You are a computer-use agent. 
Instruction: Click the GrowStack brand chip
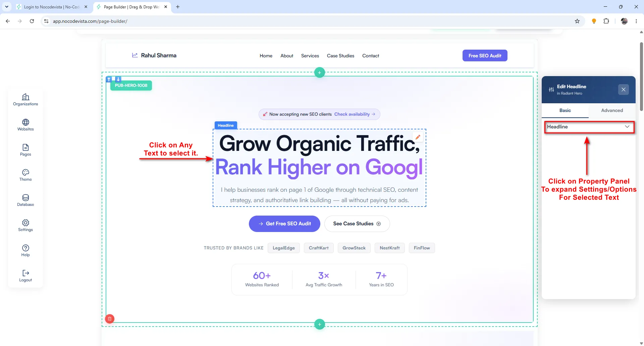(x=354, y=248)
